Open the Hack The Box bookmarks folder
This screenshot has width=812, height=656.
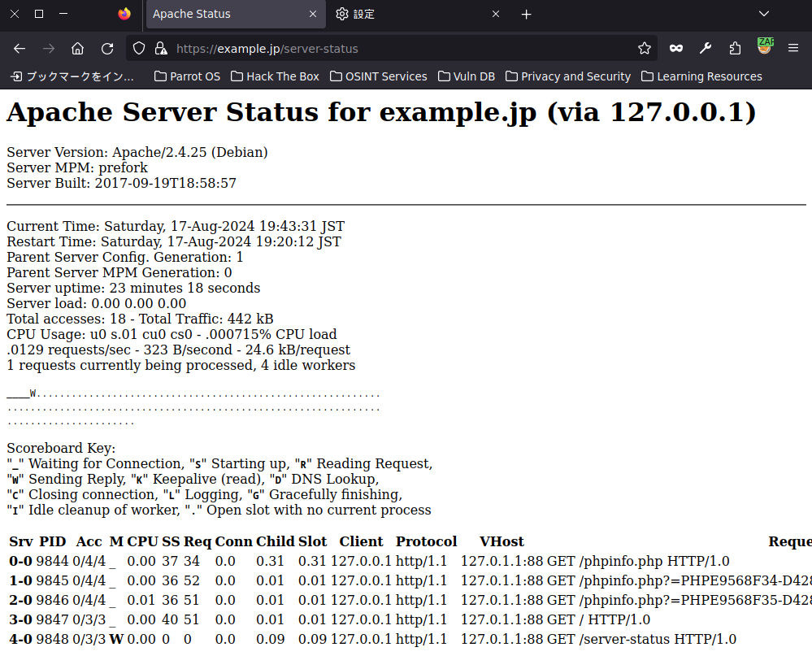tap(275, 76)
